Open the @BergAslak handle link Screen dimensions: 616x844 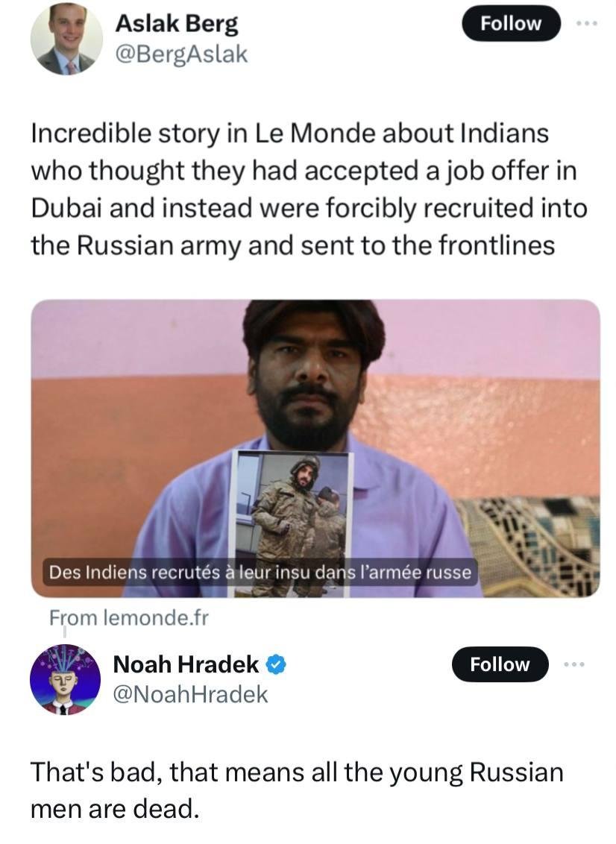click(180, 54)
